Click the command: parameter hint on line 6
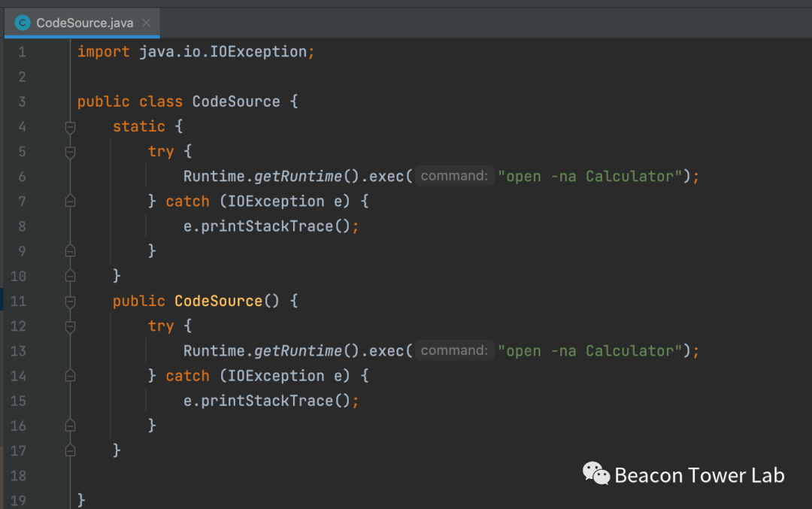This screenshot has height=509, width=812. click(x=454, y=176)
